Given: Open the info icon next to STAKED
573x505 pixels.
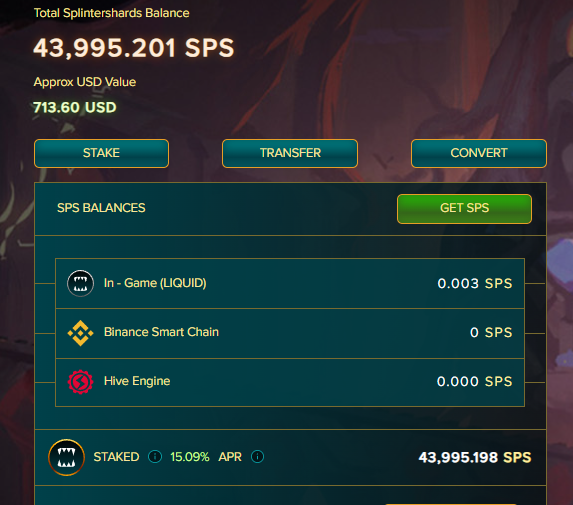Looking at the screenshot, I should pos(155,457).
